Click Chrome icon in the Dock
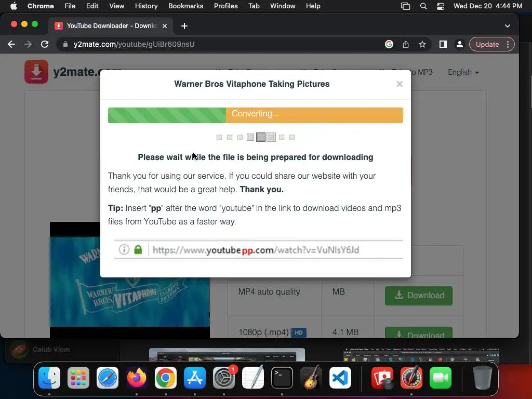 coord(166,378)
